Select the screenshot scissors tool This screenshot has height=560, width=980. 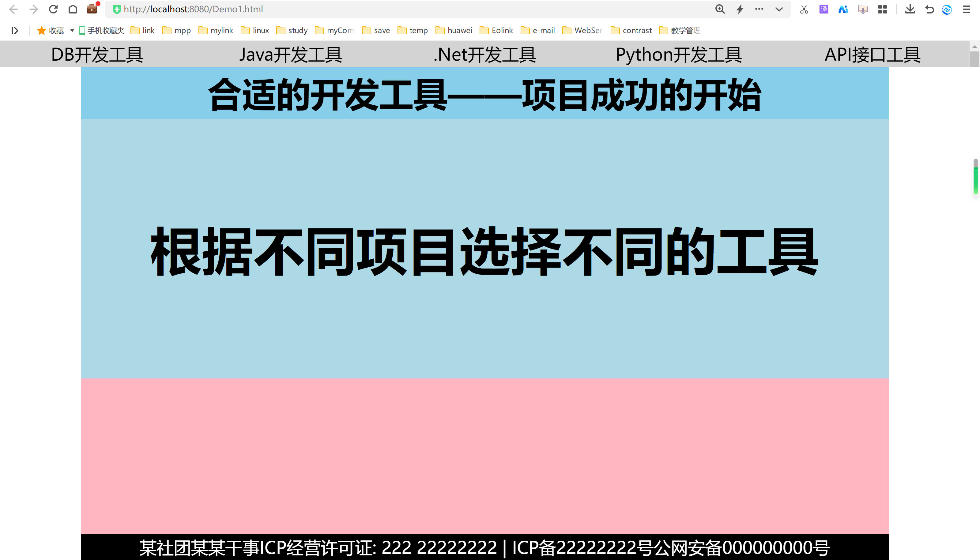click(x=804, y=9)
